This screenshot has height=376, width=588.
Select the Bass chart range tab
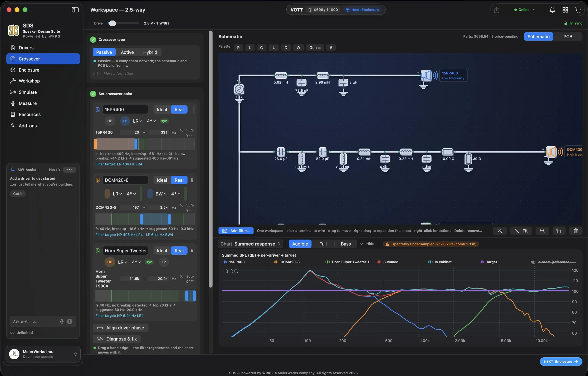click(x=345, y=244)
